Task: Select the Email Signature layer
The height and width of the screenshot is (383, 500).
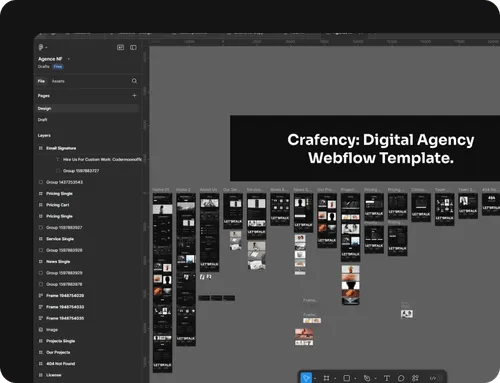Action: pos(61,148)
